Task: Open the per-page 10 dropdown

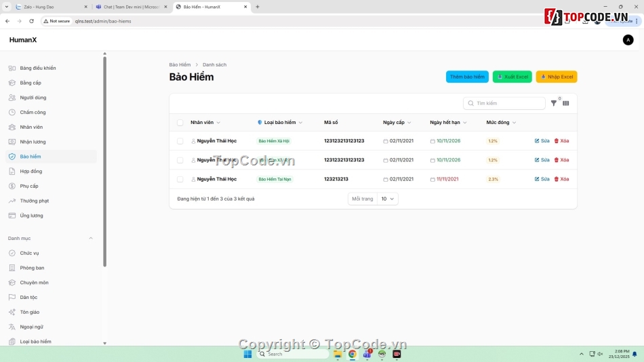Action: point(387,199)
